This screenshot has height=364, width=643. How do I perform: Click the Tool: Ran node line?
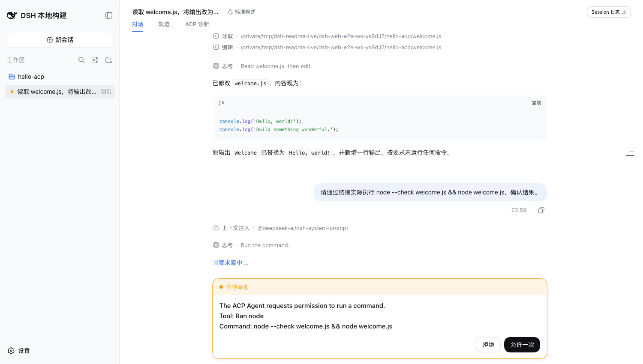241,316
